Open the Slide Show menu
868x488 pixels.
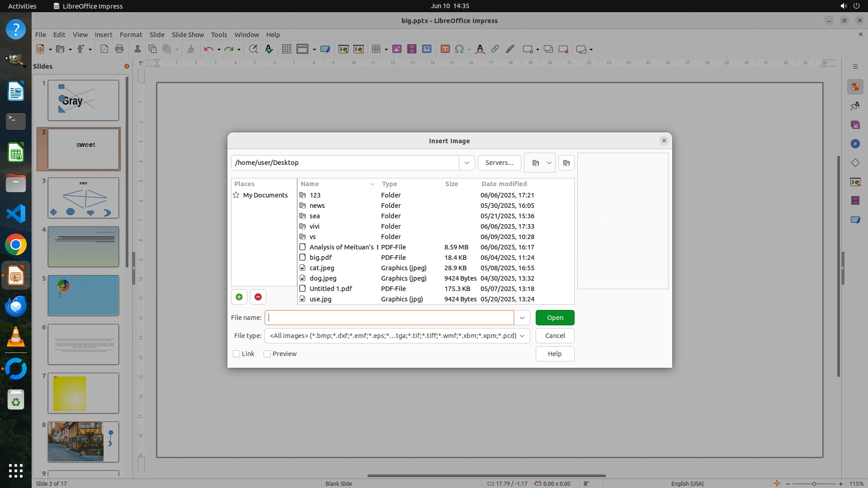188,34
